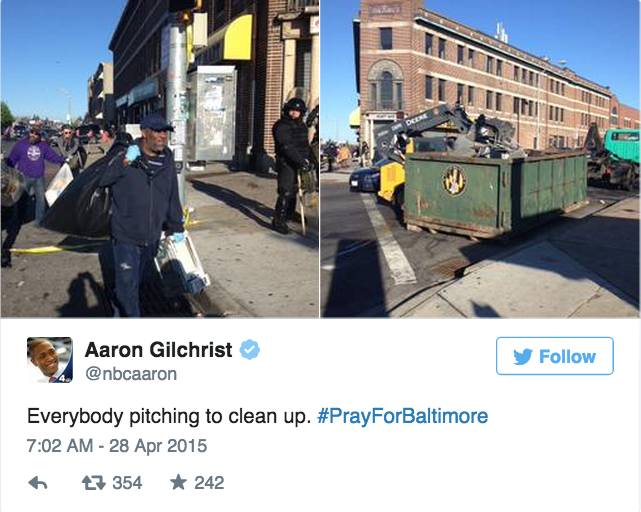View the 242 favorites count
Viewport: 641px width, 512px height.
coord(209,483)
